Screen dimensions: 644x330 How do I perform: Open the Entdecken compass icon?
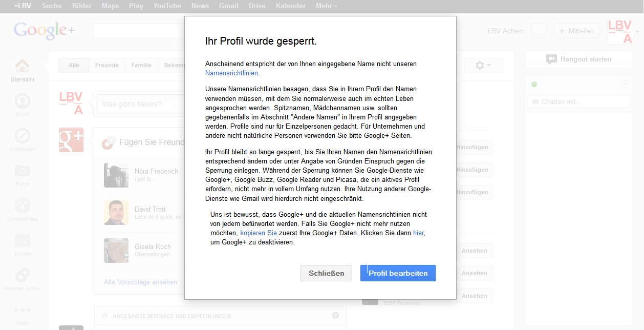coord(23,136)
